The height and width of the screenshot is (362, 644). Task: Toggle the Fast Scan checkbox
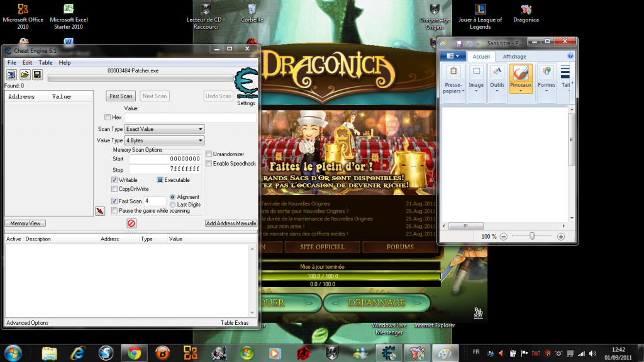(x=114, y=201)
